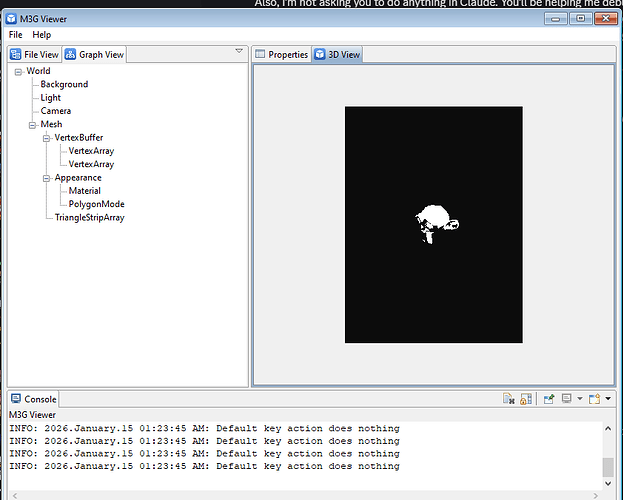Select the Graph View tab
The width and height of the screenshot is (623, 500).
click(94, 54)
